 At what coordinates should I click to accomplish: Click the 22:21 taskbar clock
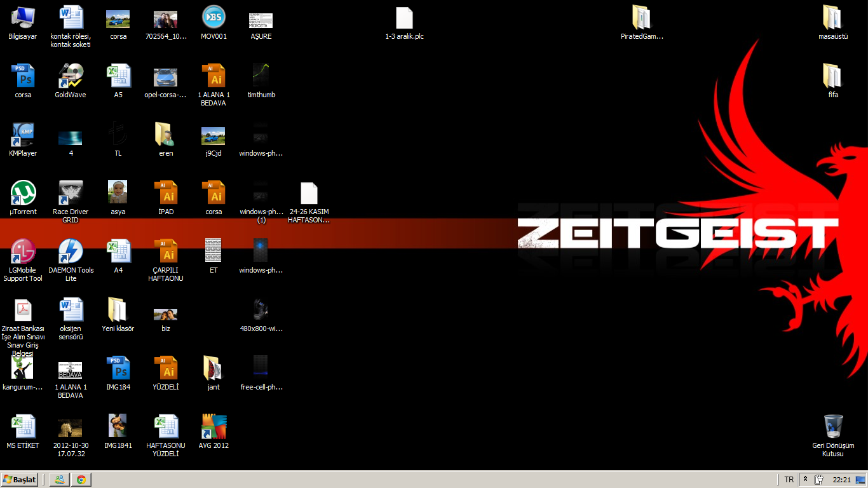click(x=842, y=480)
